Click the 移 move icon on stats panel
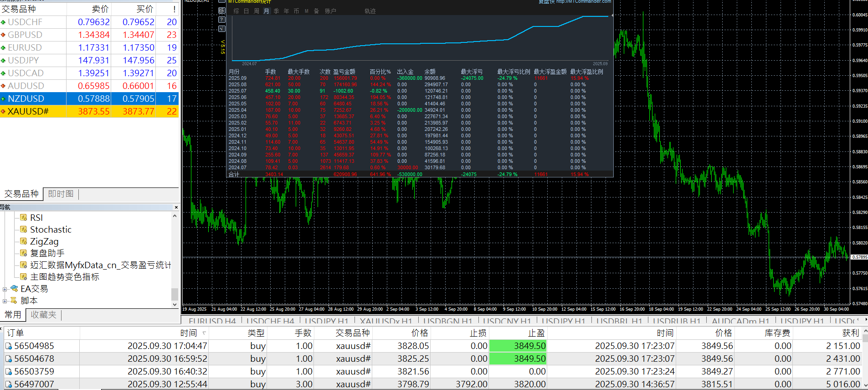Viewport: 868px width, 390px height. (x=222, y=10)
